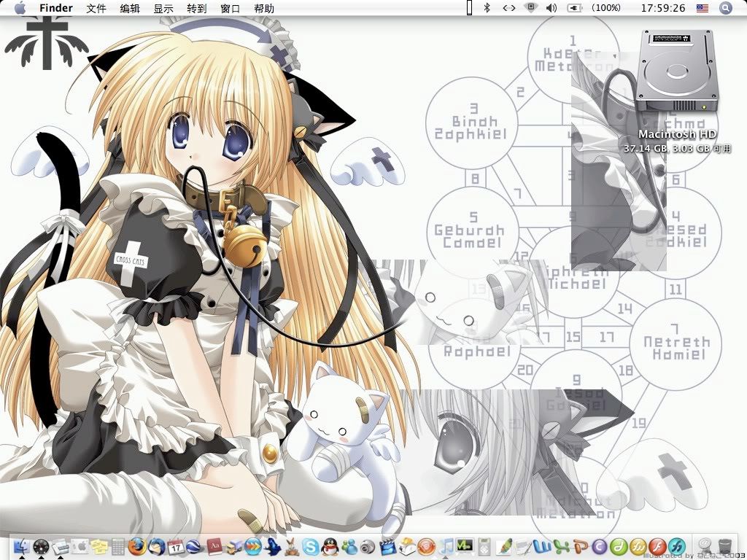
Task: Select the Macintosh HD drive icon
Action: point(677,71)
